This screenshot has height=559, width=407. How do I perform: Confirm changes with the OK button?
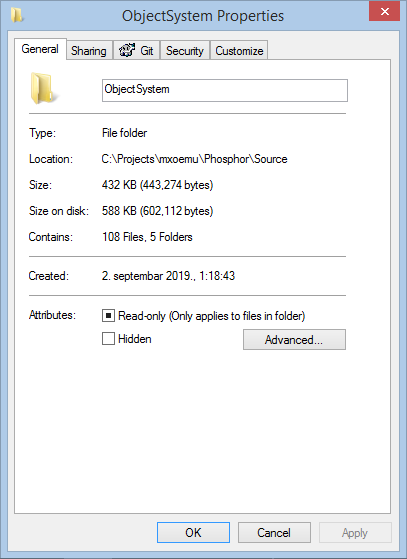pyautogui.click(x=193, y=533)
